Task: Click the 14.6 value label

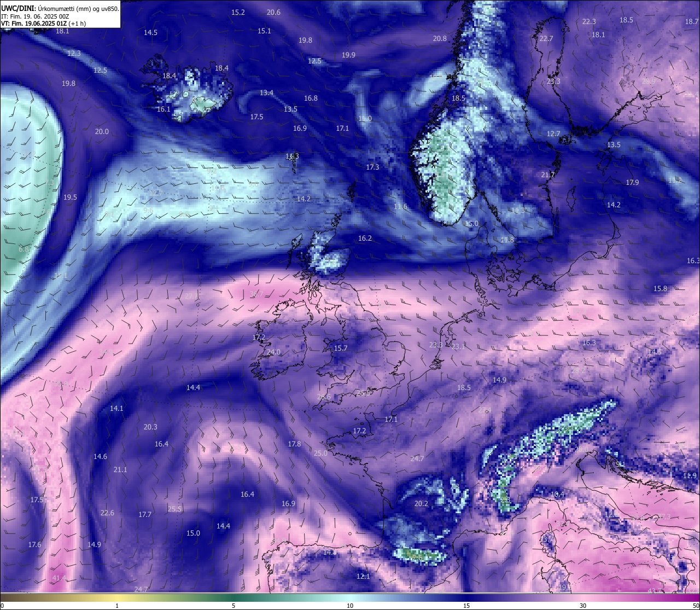Action: (100, 456)
